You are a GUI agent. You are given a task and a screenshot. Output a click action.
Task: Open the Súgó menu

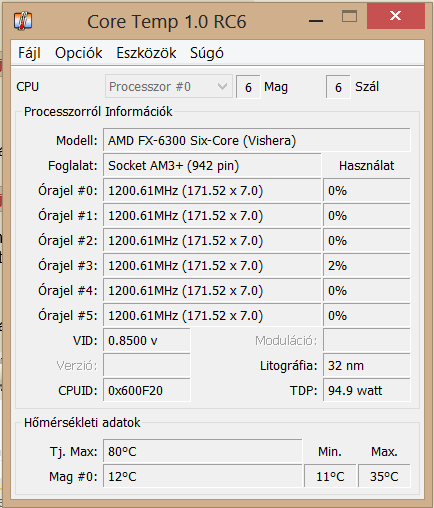tap(207, 53)
